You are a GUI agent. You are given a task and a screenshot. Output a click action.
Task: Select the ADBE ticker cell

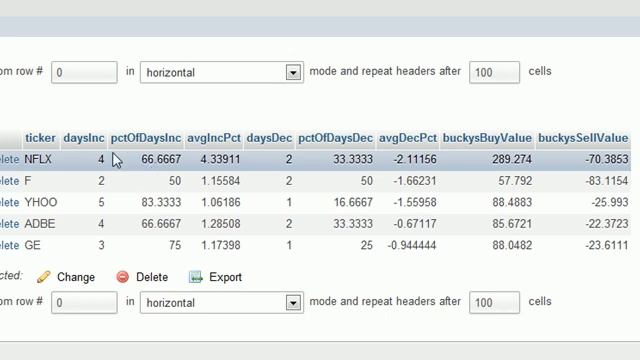(40, 224)
